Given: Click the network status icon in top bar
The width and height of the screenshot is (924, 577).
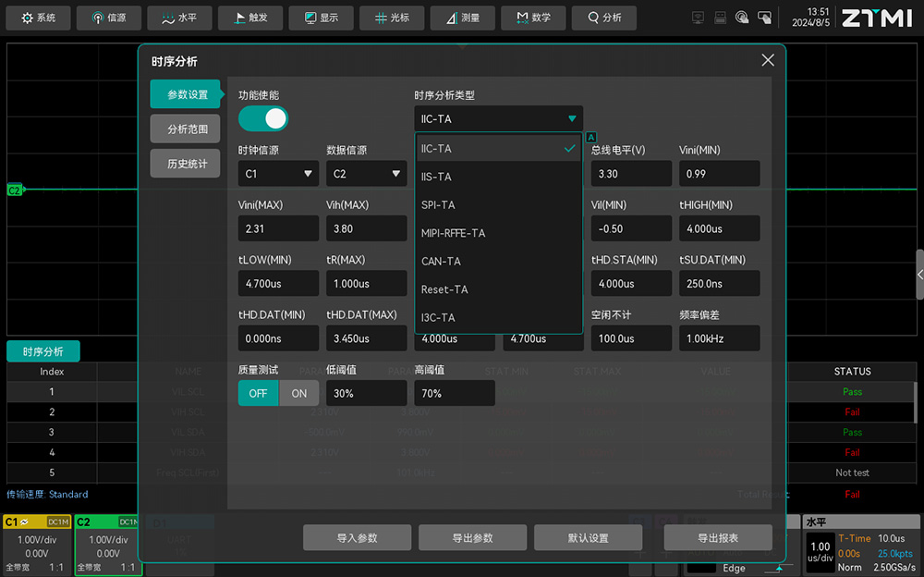Looking at the screenshot, I should 698,18.
